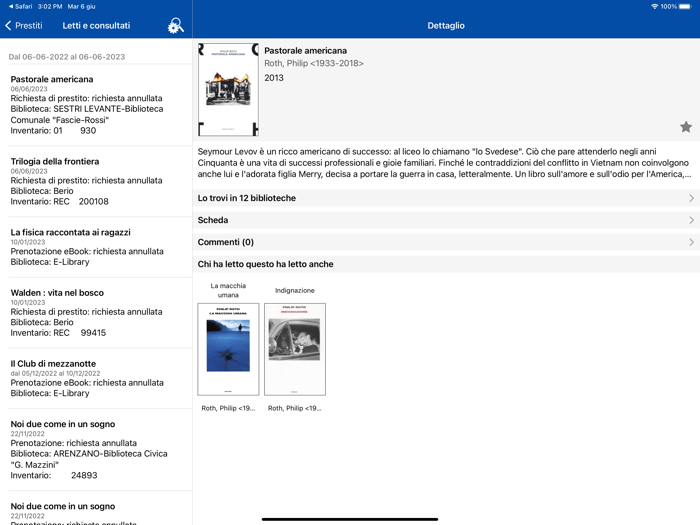
Task: Open Commenti (0) section
Action: pyautogui.click(x=446, y=242)
